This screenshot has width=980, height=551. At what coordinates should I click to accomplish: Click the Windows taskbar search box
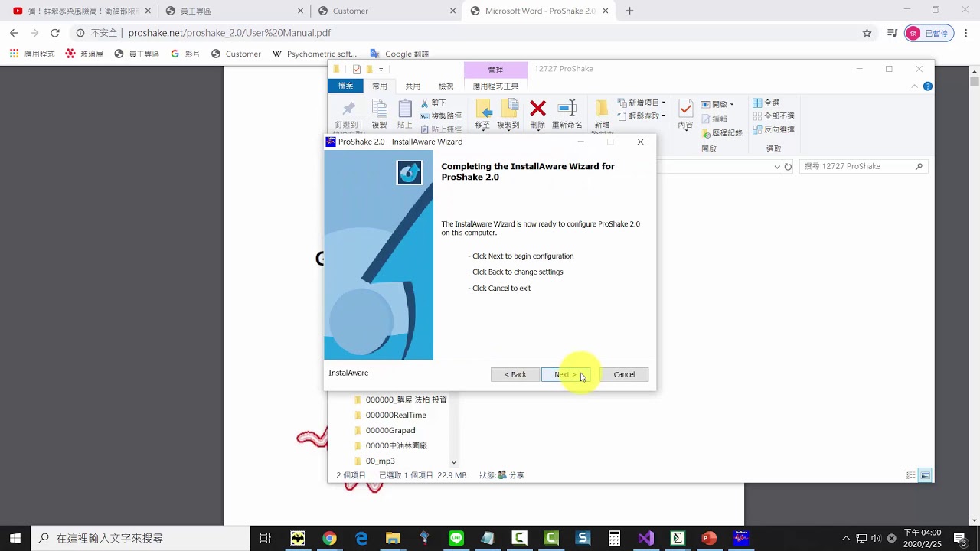point(140,538)
